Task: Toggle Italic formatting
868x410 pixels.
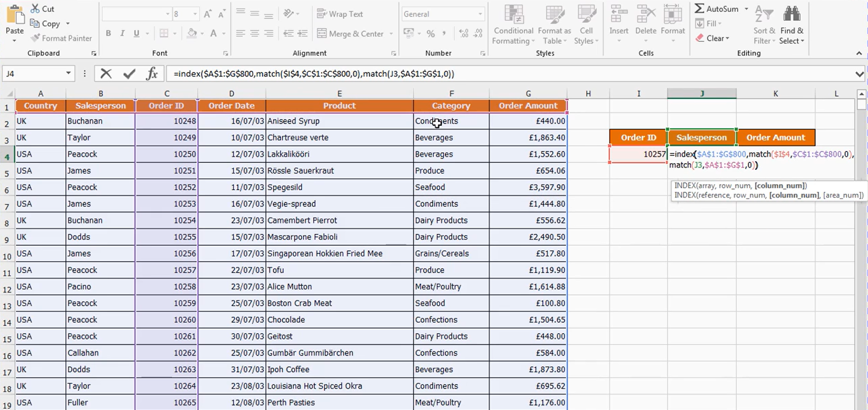Action: [122, 33]
